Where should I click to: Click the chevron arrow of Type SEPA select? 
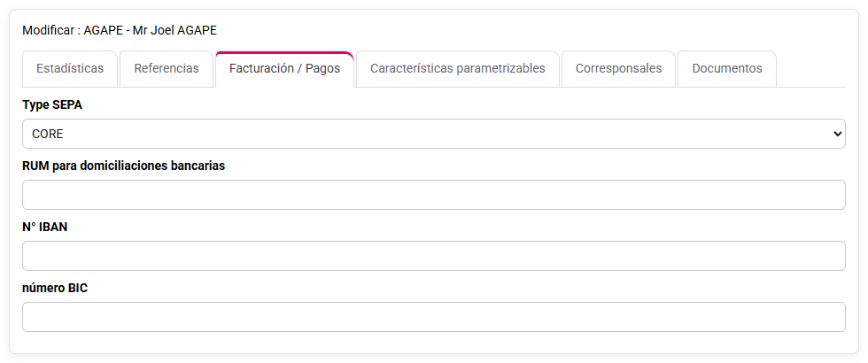tap(837, 134)
